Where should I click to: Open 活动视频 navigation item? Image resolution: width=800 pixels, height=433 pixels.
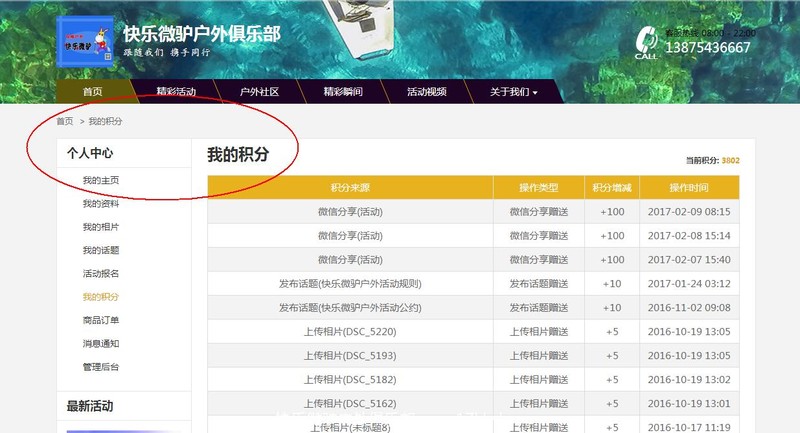(426, 92)
